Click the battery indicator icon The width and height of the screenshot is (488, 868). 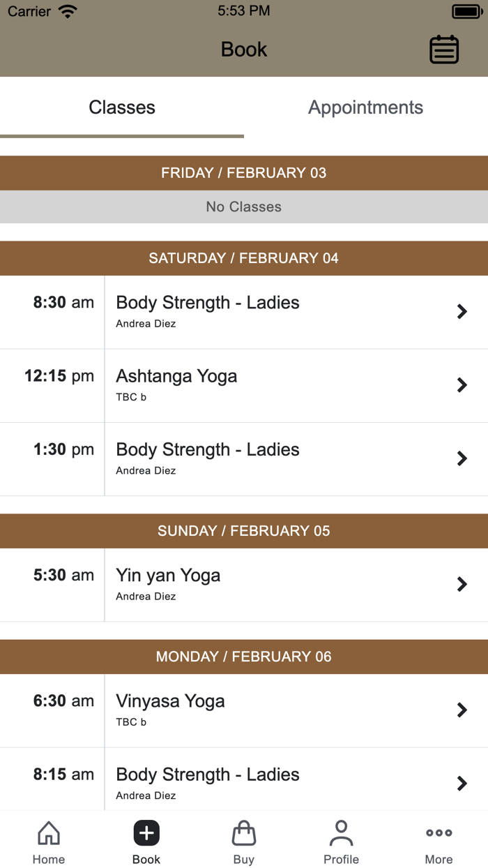pyautogui.click(x=466, y=10)
